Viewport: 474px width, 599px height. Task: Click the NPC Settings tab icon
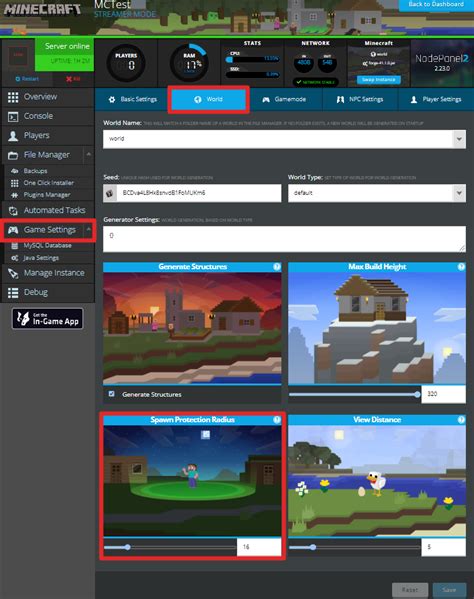pyautogui.click(x=340, y=100)
